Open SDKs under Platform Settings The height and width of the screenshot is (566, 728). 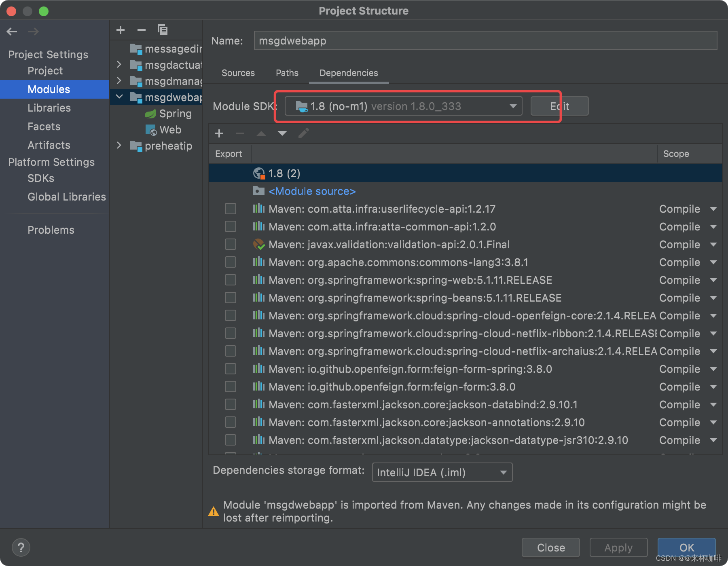coord(41,178)
